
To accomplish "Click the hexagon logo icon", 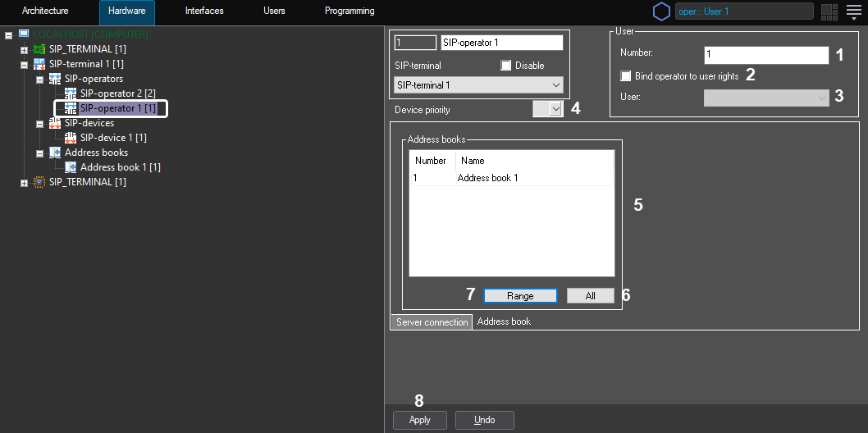I will 661,11.
